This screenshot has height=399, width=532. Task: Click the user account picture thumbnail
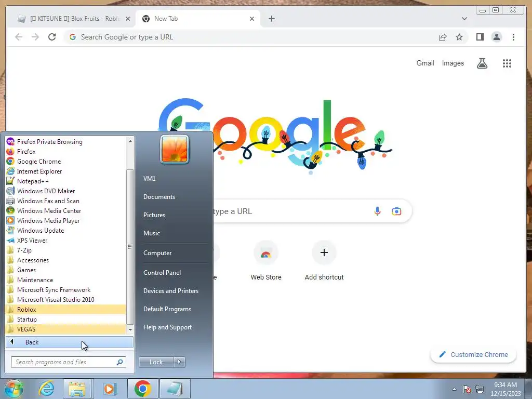tap(175, 149)
